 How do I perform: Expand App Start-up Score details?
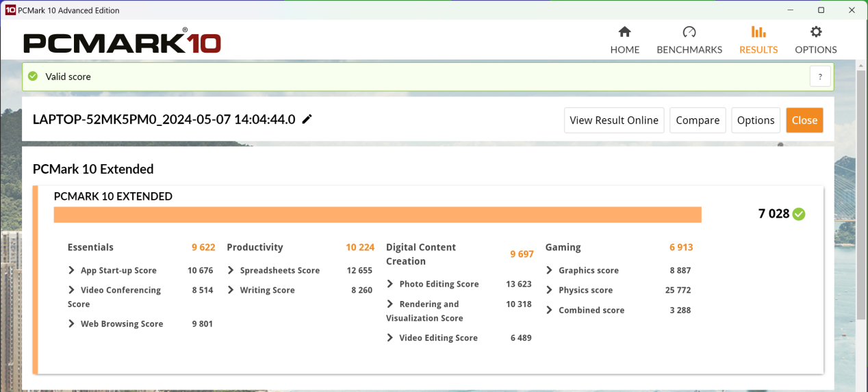[72, 271]
